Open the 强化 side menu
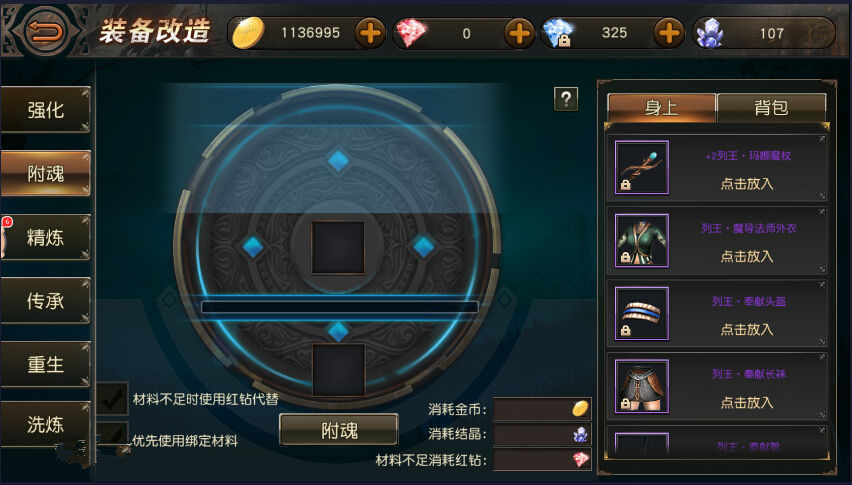 click(x=46, y=110)
